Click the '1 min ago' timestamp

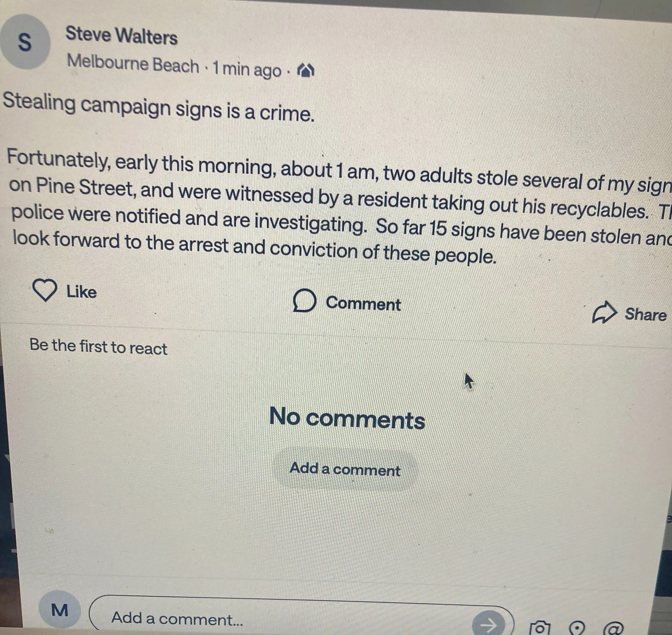click(247, 69)
